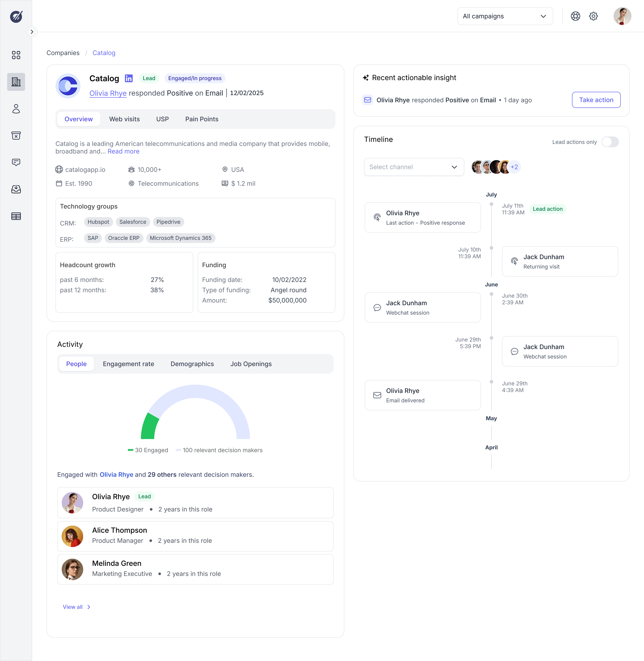Switch to the Engagement rate tab
The image size is (644, 661).
128,364
